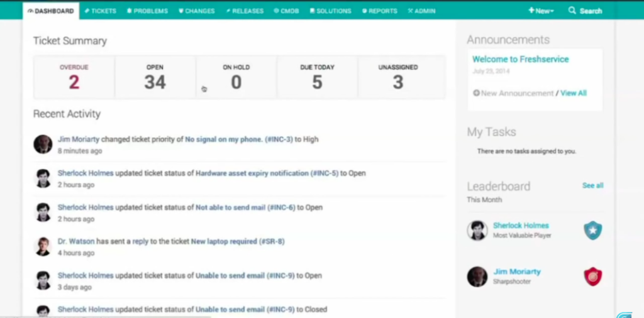See all leaderboard entries
This screenshot has height=318, width=644.
point(592,185)
